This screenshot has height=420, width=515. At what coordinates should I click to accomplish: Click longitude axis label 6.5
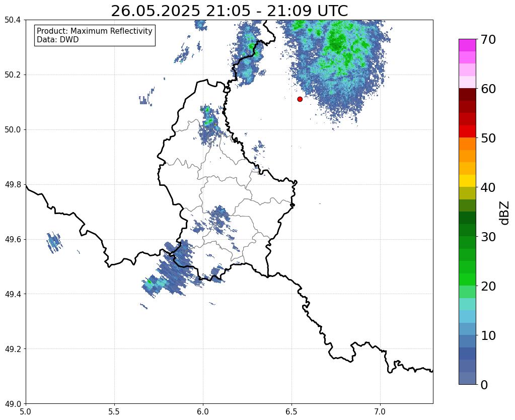[x=291, y=411]
